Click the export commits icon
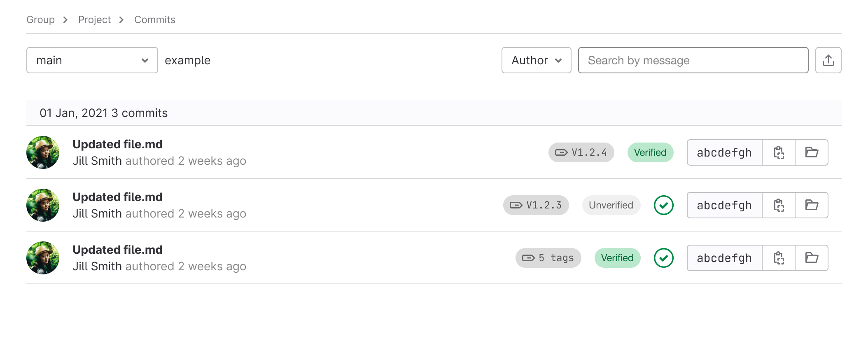 coord(828,60)
